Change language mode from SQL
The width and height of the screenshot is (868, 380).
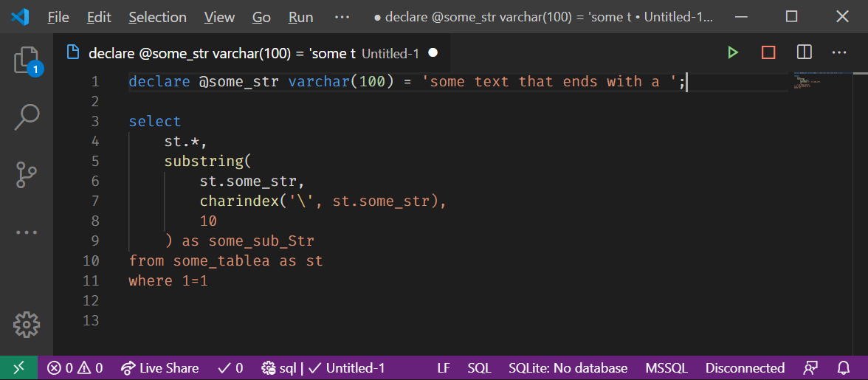click(479, 368)
